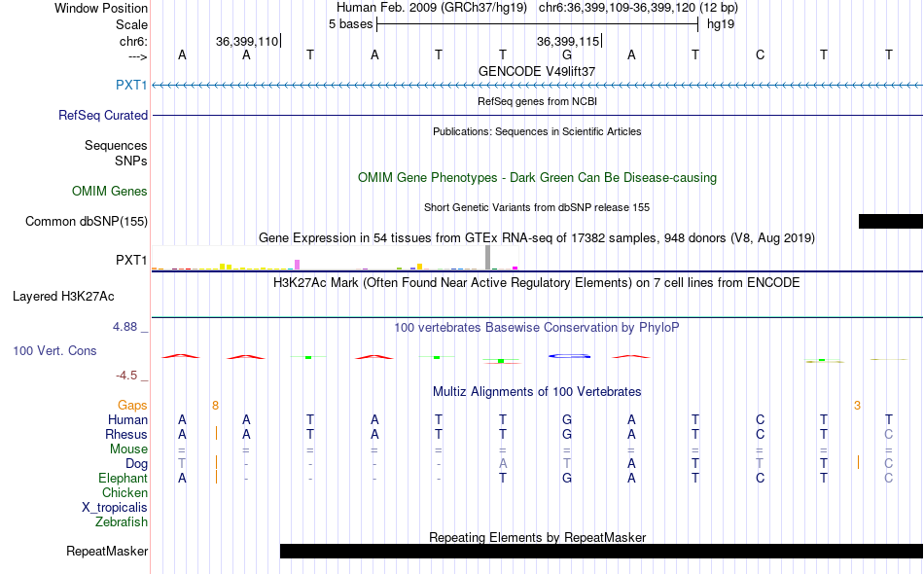
Task: Click the gray tall GTEx expression bar
Action: 487,258
